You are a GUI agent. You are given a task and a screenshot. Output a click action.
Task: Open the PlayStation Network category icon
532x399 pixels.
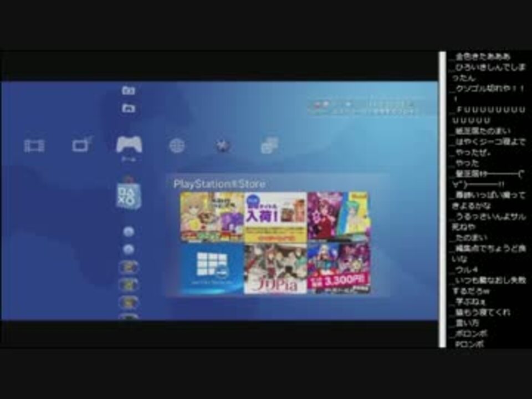point(223,146)
